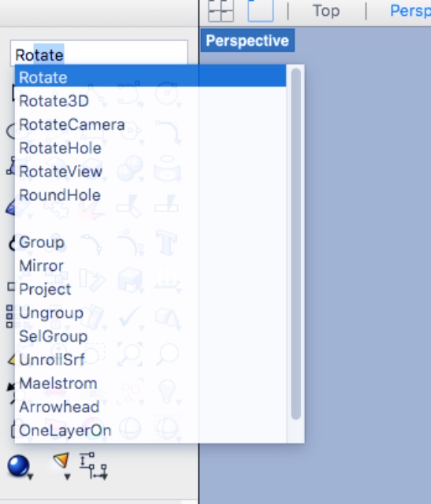Switch to the Top viewport tab
Viewport: 431px width, 504px height.
click(326, 10)
